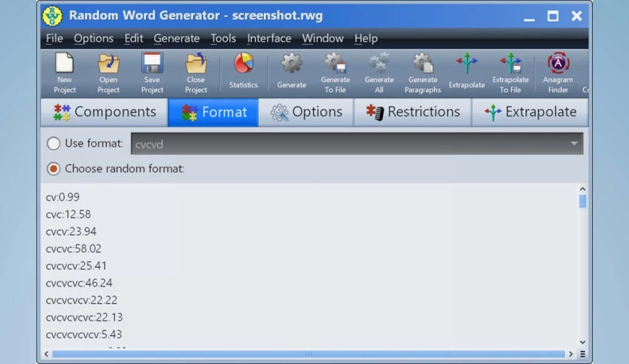Open the Edit menu
The image size is (629, 364).
coord(134,38)
